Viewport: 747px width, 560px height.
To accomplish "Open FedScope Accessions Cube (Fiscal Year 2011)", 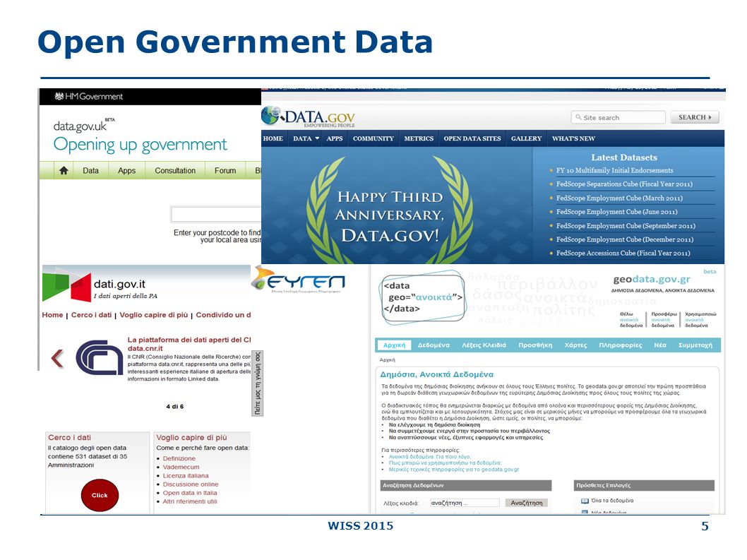I will [623, 253].
